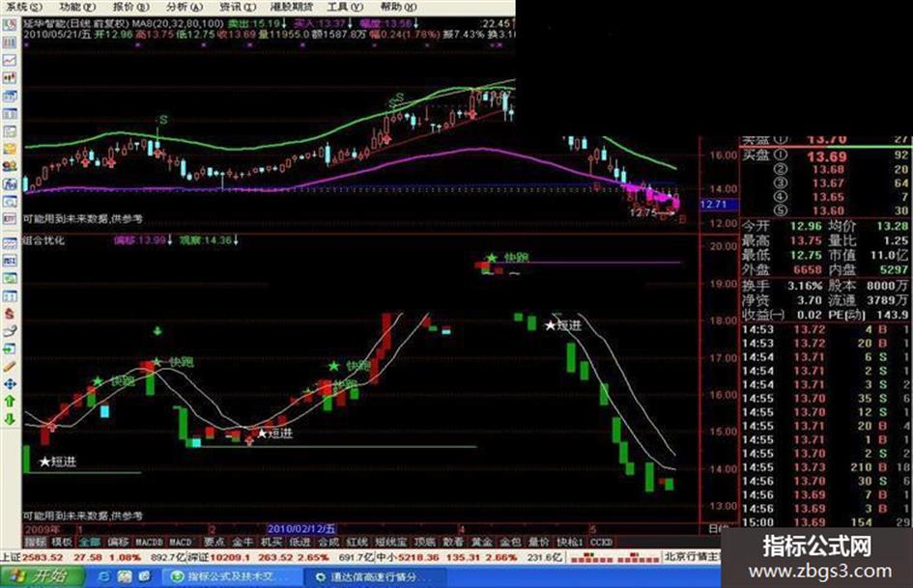Click the red dollar sign icon

coord(10,314)
